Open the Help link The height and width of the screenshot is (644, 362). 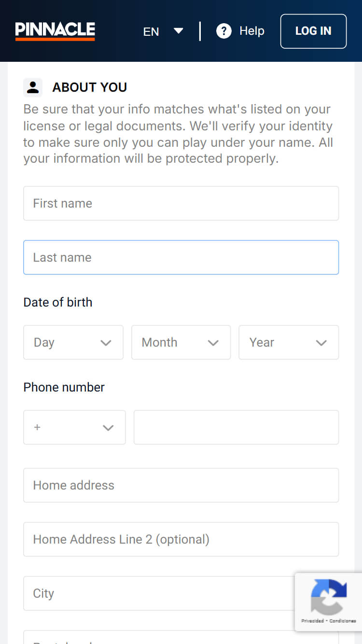[252, 31]
